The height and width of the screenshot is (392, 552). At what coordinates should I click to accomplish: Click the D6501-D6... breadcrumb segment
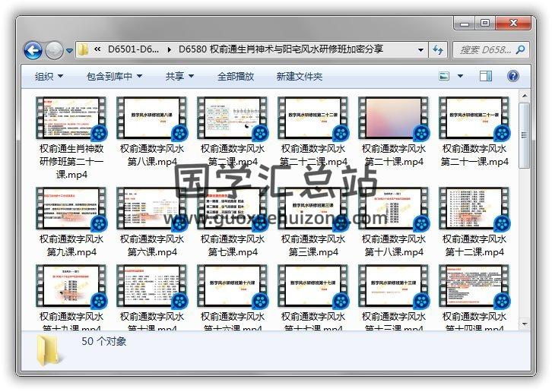click(133, 49)
